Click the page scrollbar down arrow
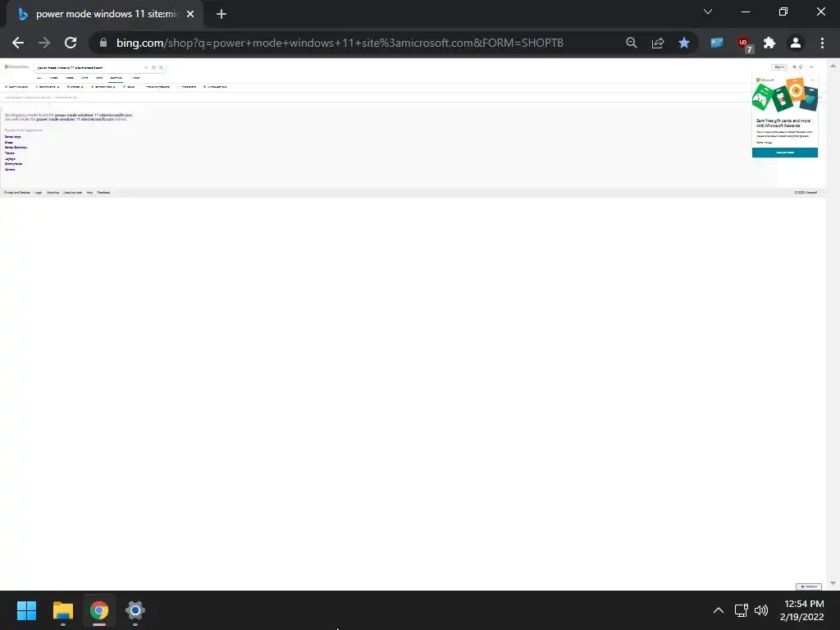This screenshot has height=630, width=840. (833, 583)
